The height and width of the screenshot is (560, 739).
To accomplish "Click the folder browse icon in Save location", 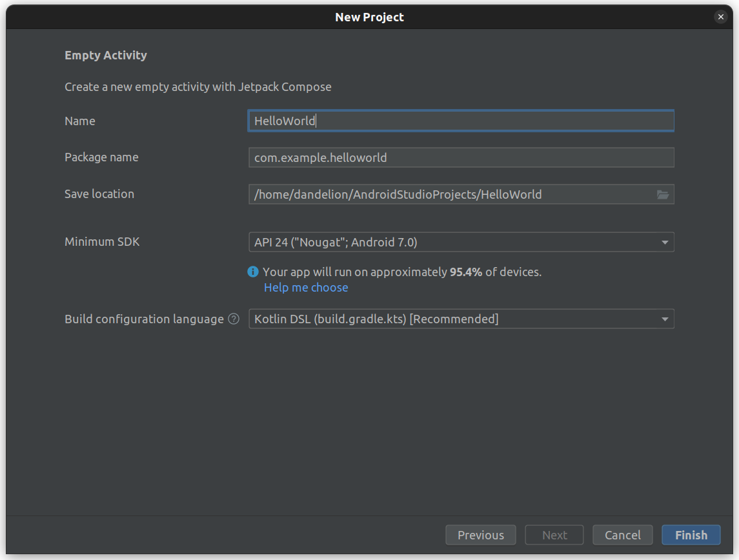I will [x=663, y=195].
